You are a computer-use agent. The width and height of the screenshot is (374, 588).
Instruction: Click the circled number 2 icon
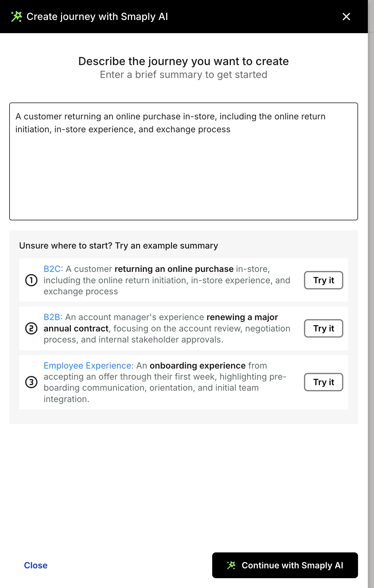31,328
